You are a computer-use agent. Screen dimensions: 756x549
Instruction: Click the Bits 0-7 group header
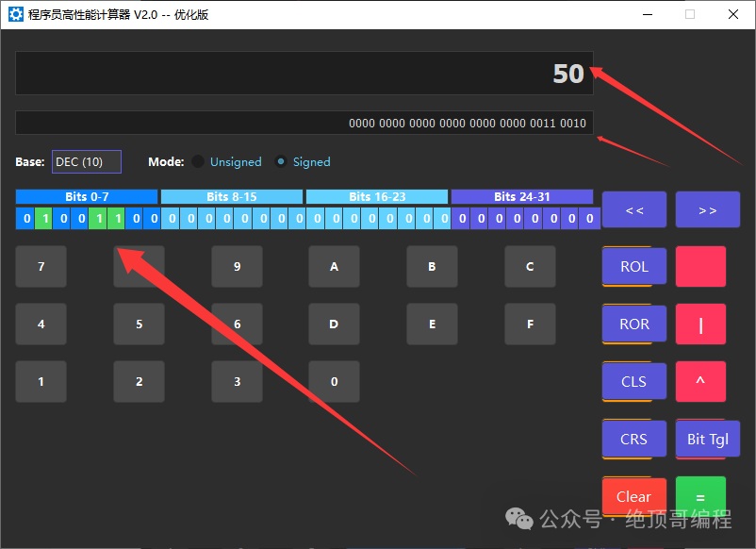click(87, 196)
